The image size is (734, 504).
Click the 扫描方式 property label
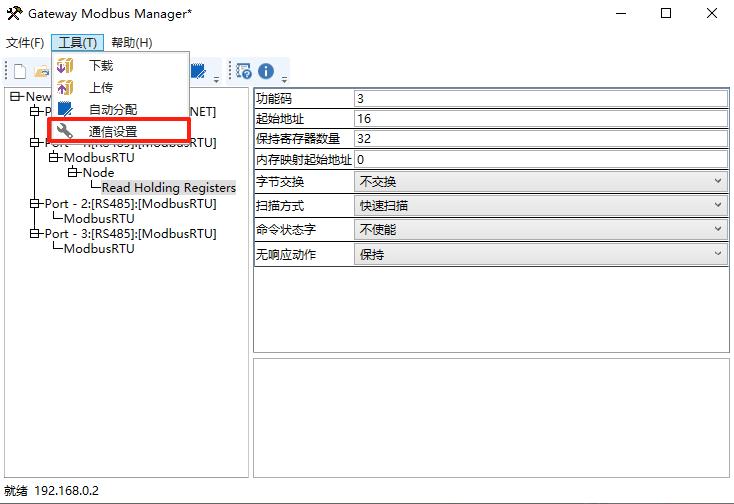280,206
